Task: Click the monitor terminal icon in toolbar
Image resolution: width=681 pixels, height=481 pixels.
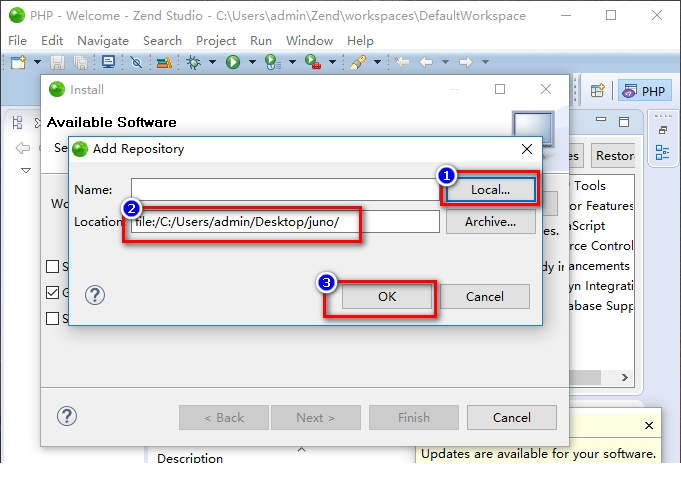Action: [108, 62]
